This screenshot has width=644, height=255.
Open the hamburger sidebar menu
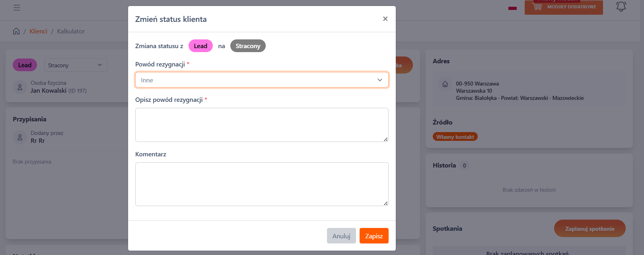(17, 8)
